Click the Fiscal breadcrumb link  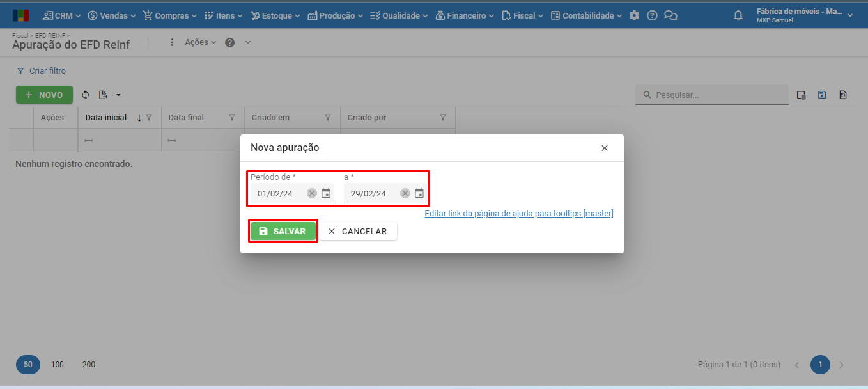(x=19, y=35)
